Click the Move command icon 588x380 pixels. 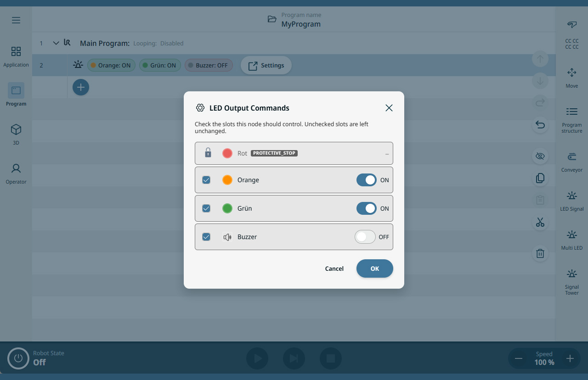pyautogui.click(x=571, y=73)
